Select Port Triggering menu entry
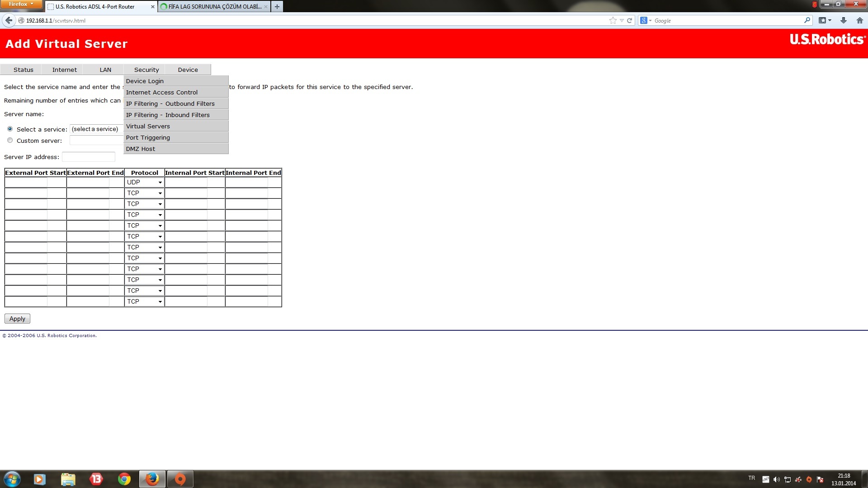 [x=176, y=137]
